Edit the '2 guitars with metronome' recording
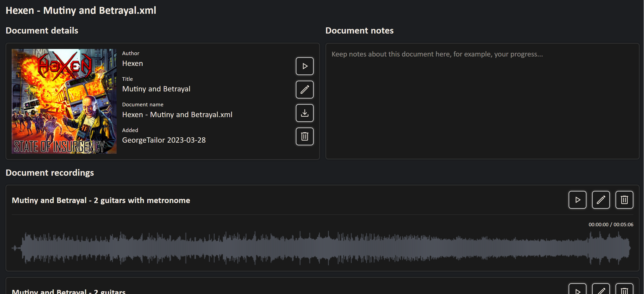 [601, 200]
